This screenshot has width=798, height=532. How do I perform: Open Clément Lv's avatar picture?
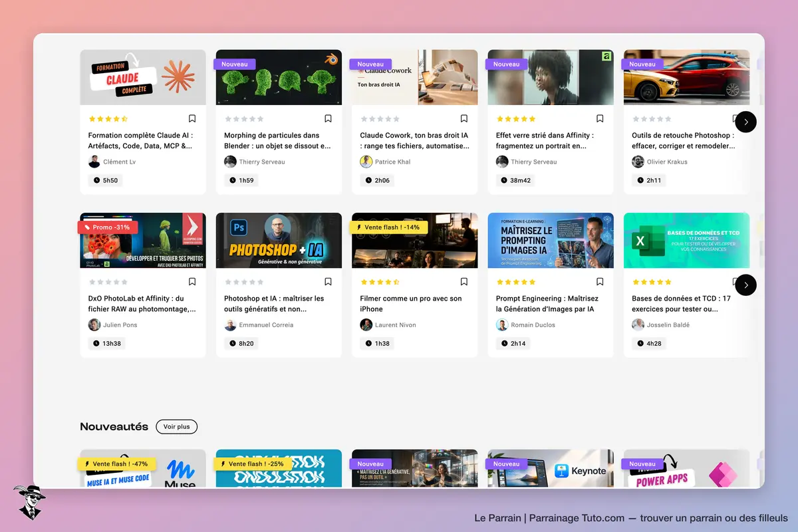94,162
